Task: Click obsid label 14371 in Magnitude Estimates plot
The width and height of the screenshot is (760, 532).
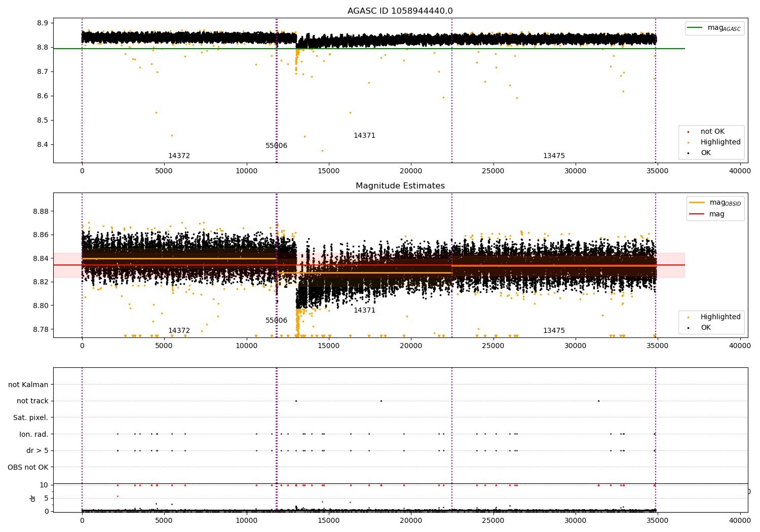Action: 364,311
